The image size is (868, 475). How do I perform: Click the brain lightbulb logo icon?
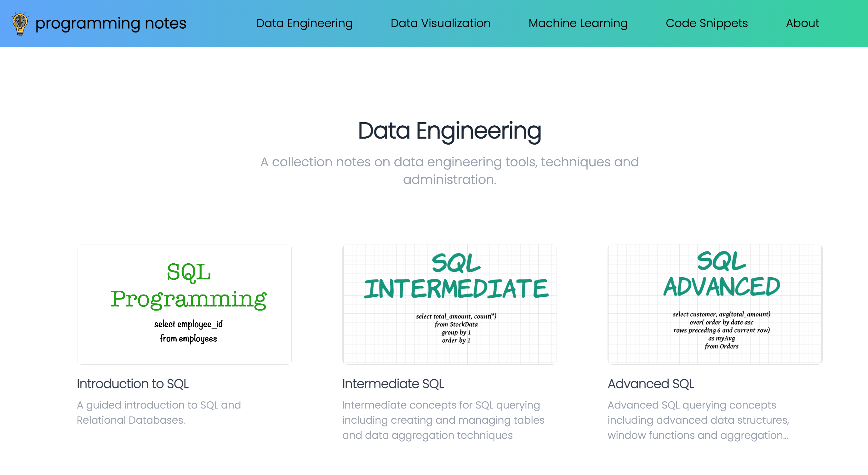(20, 23)
